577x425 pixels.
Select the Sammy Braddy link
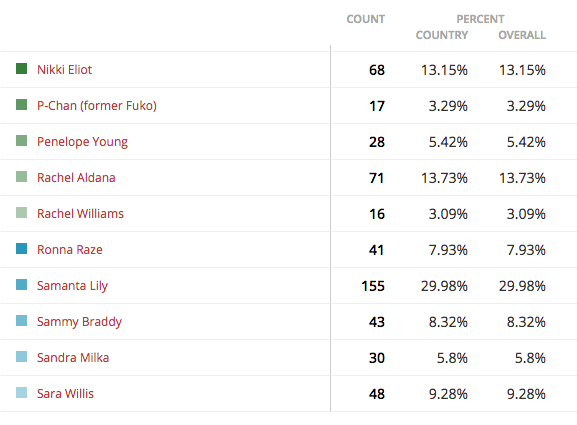79,322
